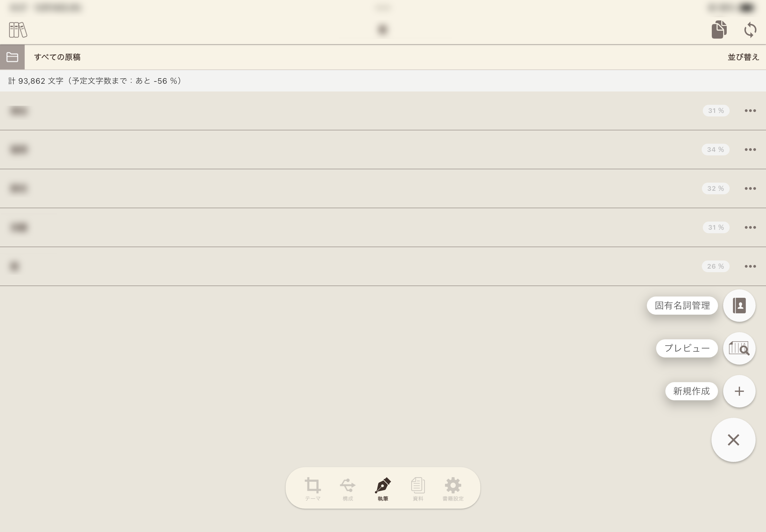Tap the sync refresh icon

tap(750, 30)
